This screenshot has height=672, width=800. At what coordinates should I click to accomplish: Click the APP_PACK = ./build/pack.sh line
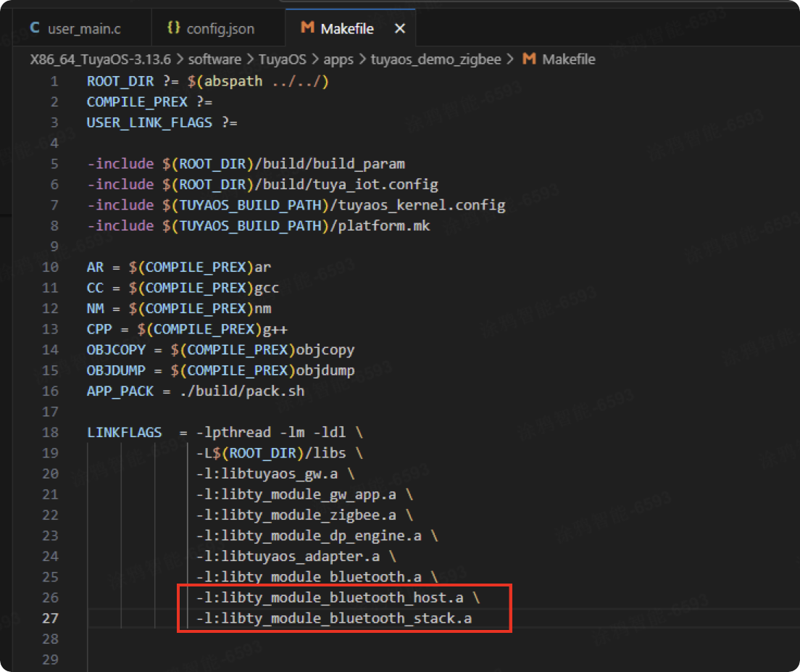click(x=196, y=391)
